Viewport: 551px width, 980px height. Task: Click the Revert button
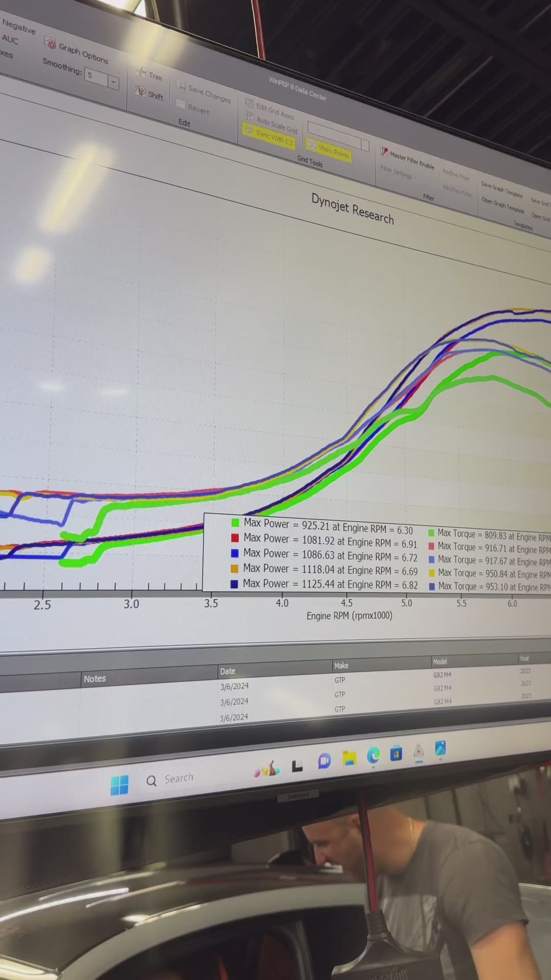point(193,107)
